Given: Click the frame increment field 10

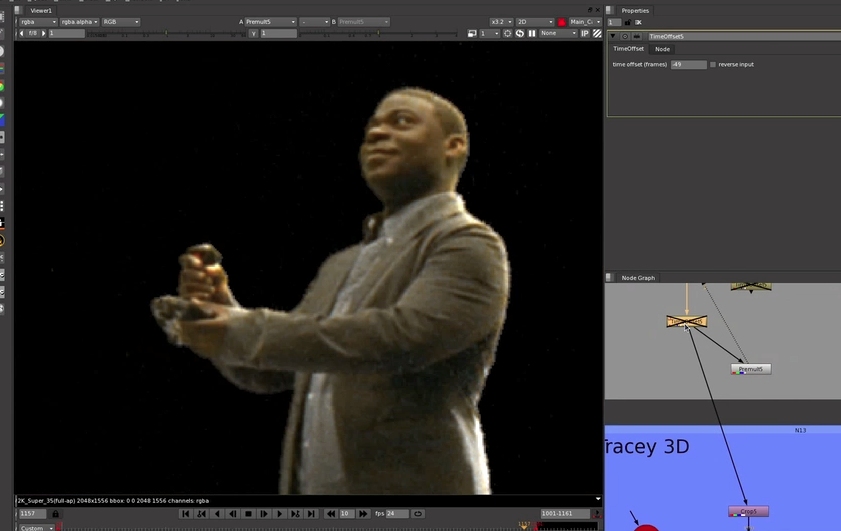Looking at the screenshot, I should click(346, 514).
